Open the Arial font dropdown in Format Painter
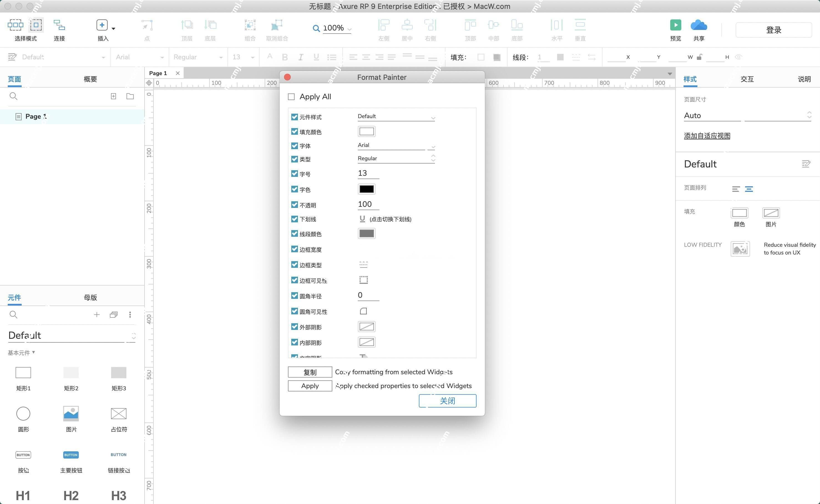Viewport: 820px width, 504px height. pos(396,146)
